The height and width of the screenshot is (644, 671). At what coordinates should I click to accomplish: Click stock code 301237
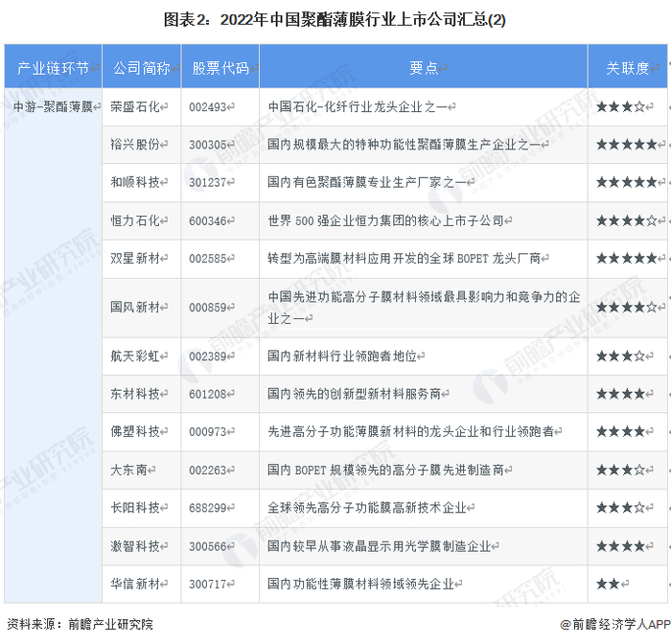tap(208, 183)
